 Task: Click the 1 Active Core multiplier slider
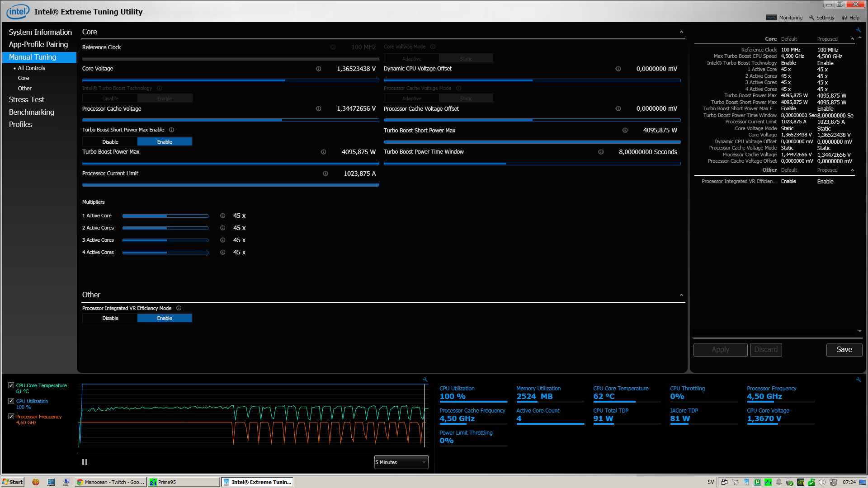coord(165,216)
